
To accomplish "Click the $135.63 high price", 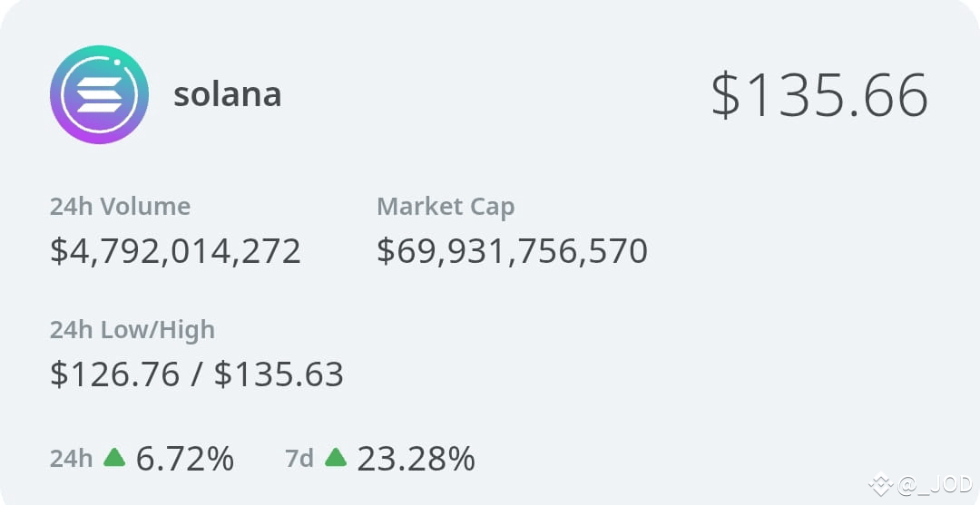I will (279, 374).
